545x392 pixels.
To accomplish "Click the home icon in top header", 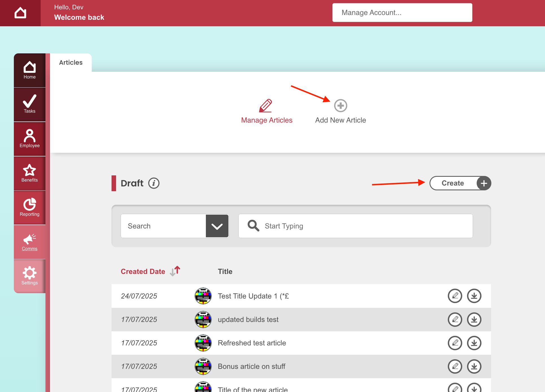I will (x=20, y=13).
